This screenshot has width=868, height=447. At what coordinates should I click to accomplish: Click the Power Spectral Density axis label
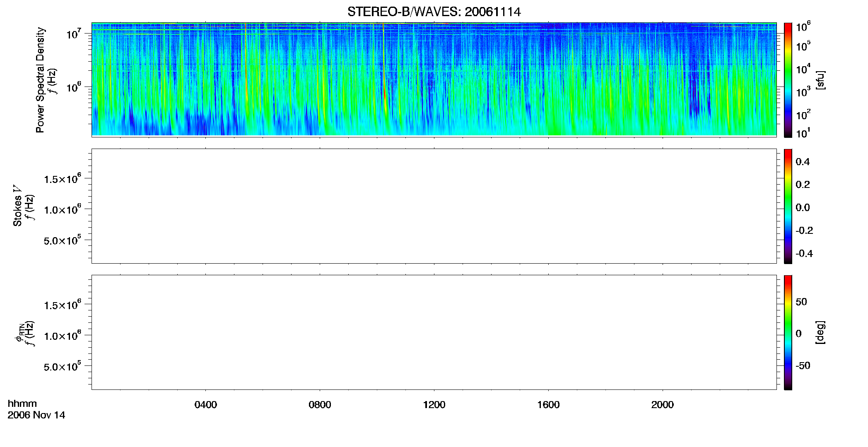click(40, 80)
